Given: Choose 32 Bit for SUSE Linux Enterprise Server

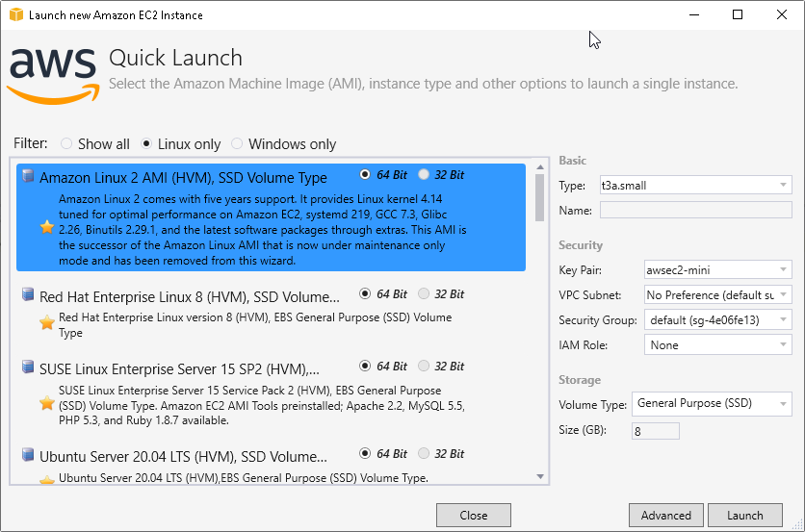Looking at the screenshot, I should 441,367.
